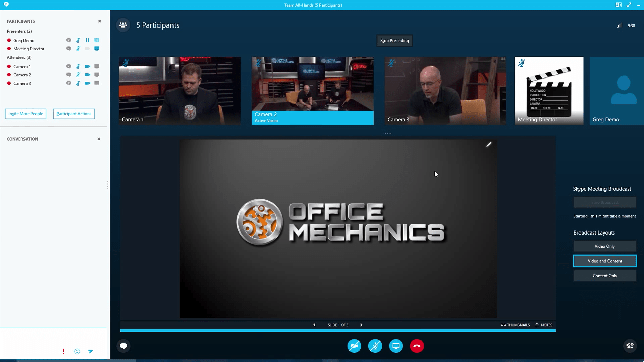Click Camera 1's video camera icon
Image resolution: width=644 pixels, height=362 pixels.
87,67
